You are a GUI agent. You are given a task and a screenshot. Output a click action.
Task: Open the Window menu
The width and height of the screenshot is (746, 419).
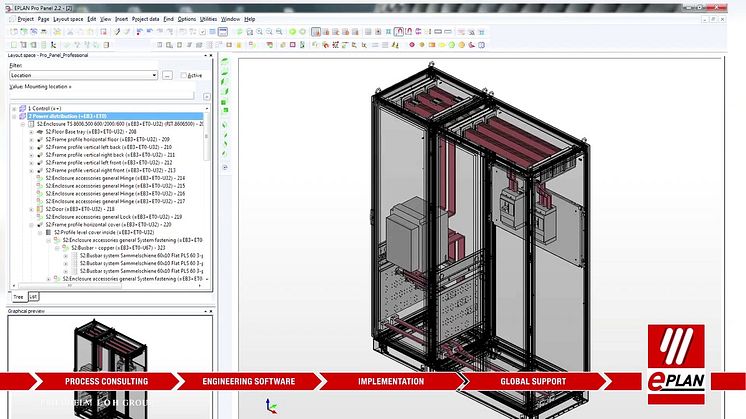(x=230, y=19)
